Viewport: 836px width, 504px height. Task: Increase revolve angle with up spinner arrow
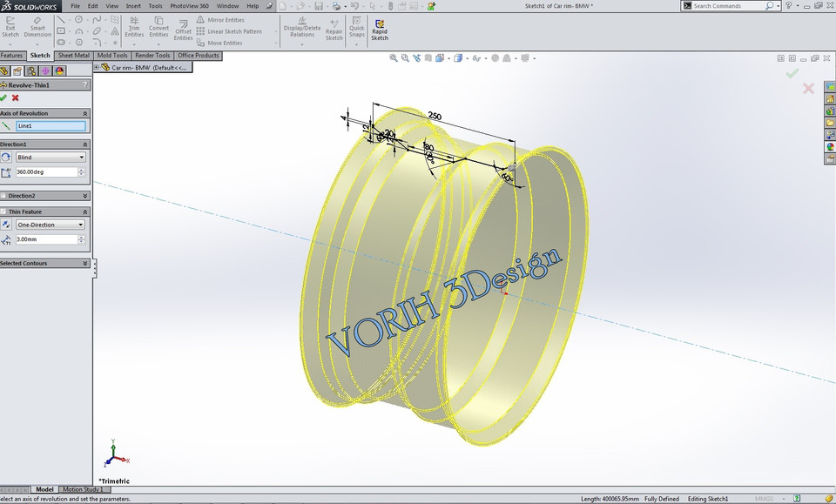tap(82, 168)
